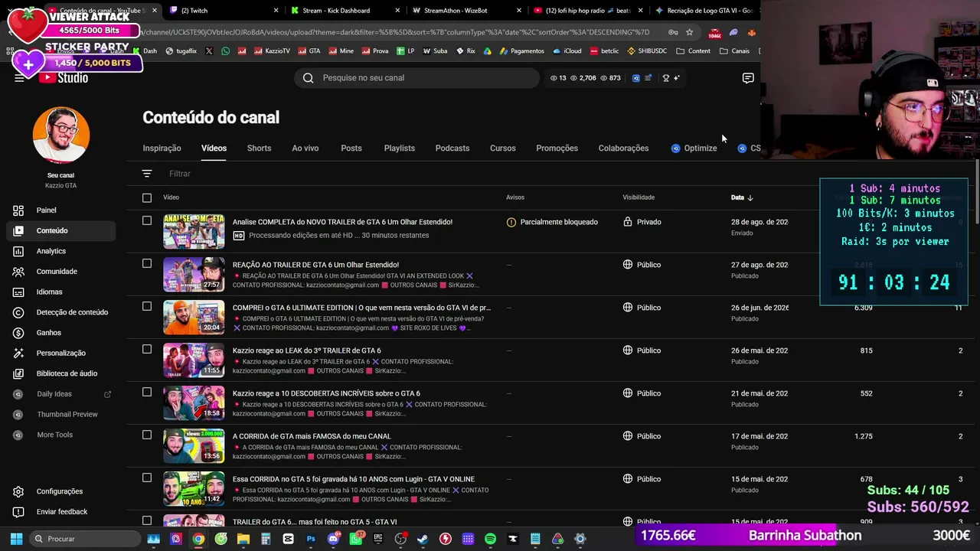Change visibility of 'REAÇÃO AO TRAILER' video

[642, 265]
